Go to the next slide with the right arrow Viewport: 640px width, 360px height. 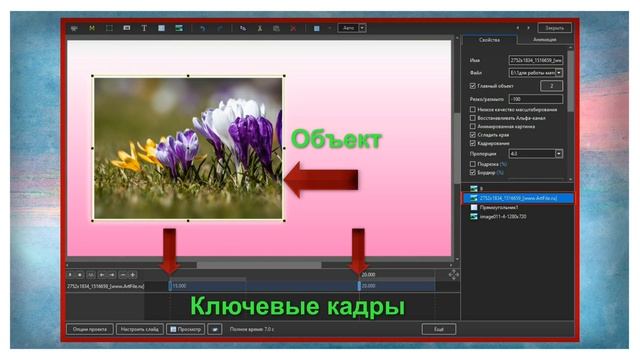529,28
